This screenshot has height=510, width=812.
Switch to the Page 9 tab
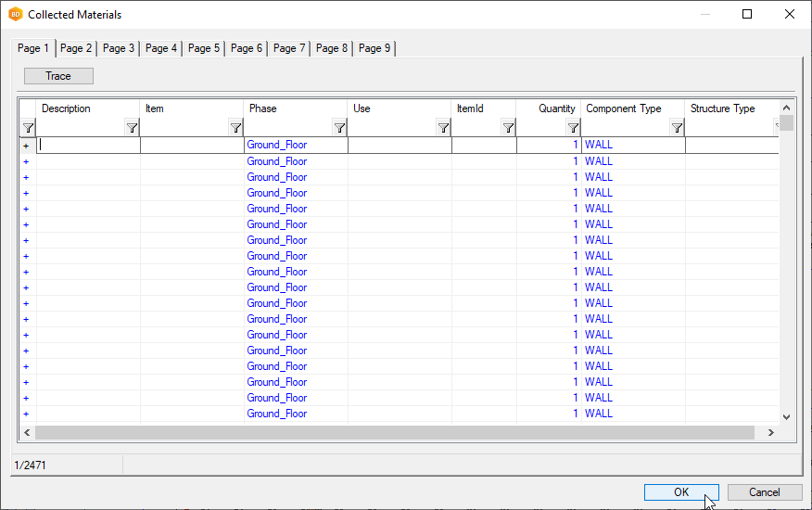pos(374,48)
